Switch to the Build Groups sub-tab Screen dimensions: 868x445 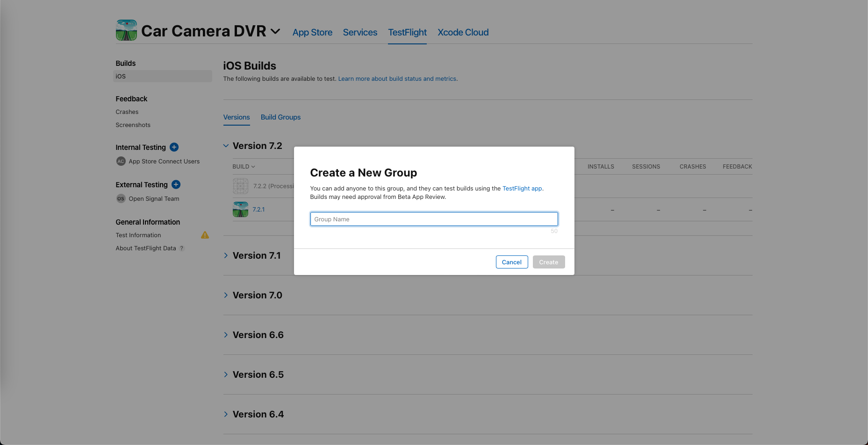click(280, 117)
